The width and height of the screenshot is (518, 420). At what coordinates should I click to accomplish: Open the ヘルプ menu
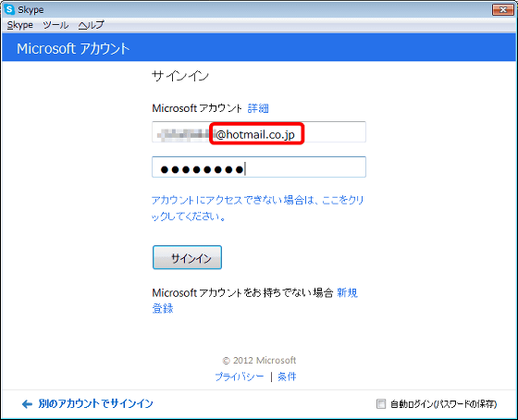click(x=92, y=25)
